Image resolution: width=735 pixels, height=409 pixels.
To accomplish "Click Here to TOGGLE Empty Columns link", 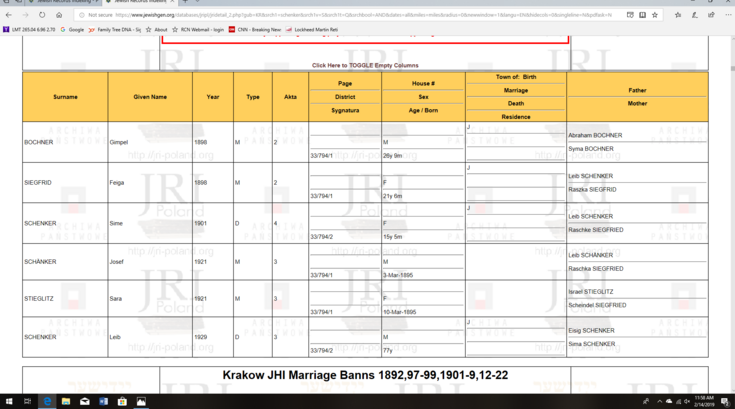I will point(365,65).
